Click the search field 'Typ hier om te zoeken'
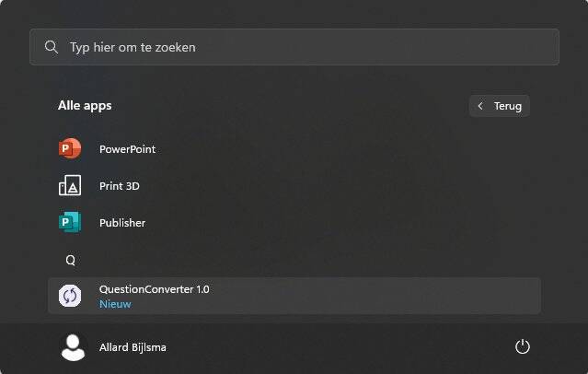The width and height of the screenshot is (588, 374). click(294, 47)
